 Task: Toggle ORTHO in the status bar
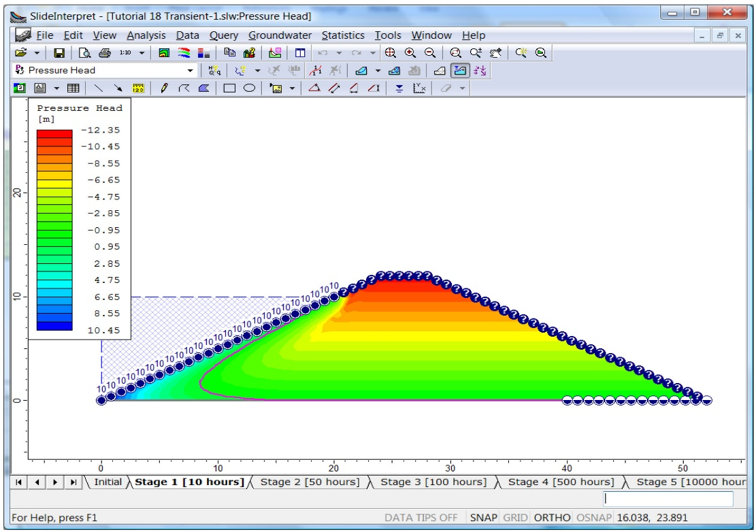[x=552, y=518]
